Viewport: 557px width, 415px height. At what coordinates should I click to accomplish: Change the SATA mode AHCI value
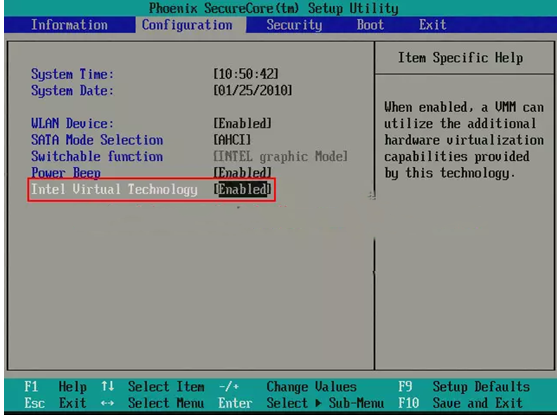(x=232, y=140)
